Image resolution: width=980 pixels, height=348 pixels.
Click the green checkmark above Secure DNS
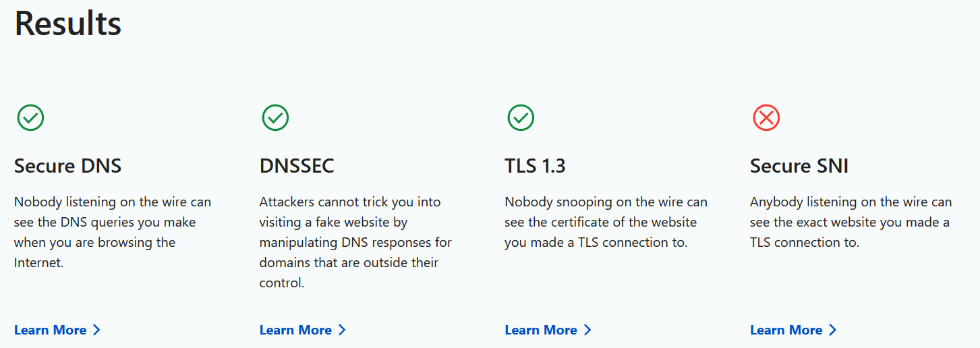tap(30, 117)
